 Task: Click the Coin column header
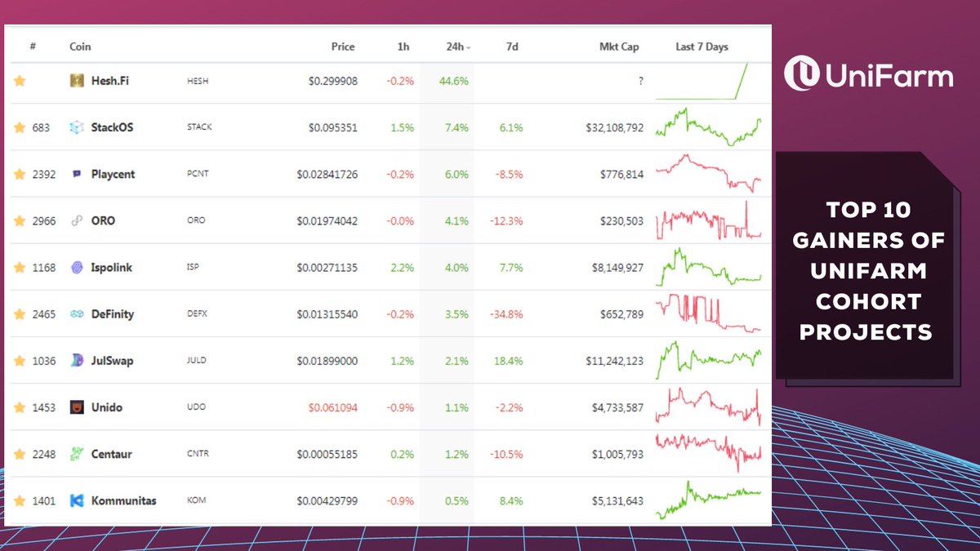pos(79,47)
